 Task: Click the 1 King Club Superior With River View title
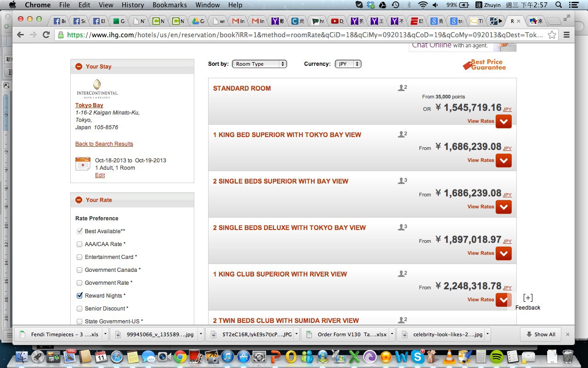pos(280,274)
